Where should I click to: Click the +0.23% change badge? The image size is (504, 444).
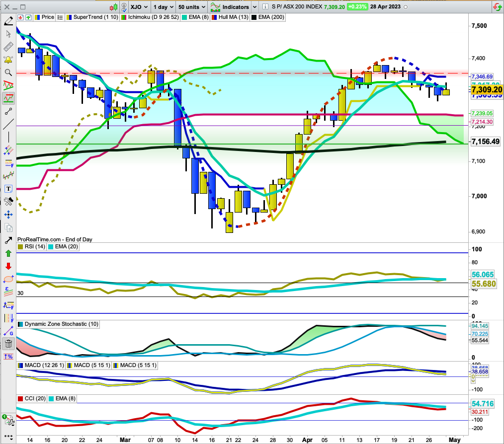tap(357, 7)
